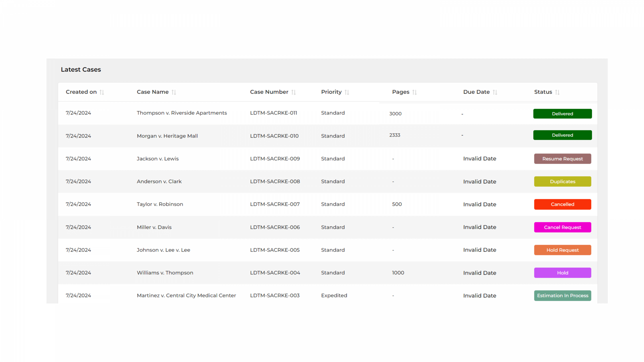The image size is (644, 362).
Task: Select case number LDTM-SACRKE-003
Action: (x=275, y=295)
